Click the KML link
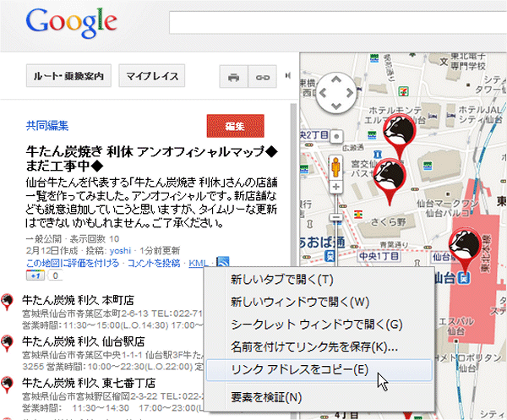 tap(199, 264)
